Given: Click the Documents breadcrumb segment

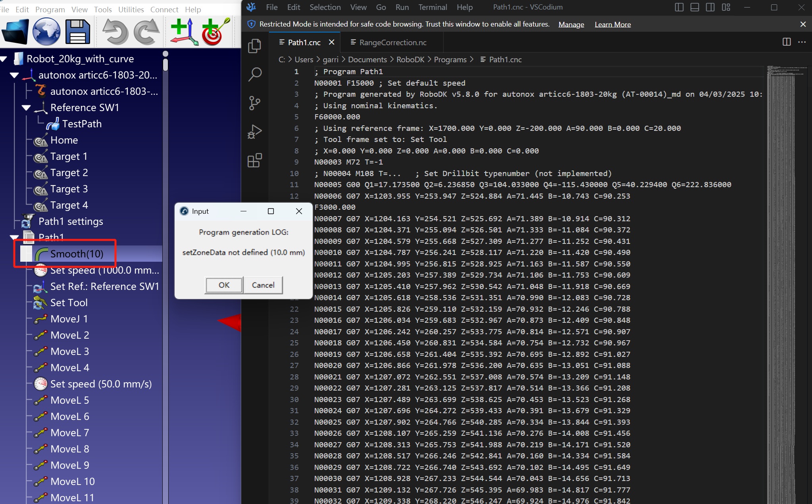Looking at the screenshot, I should click(367, 59).
